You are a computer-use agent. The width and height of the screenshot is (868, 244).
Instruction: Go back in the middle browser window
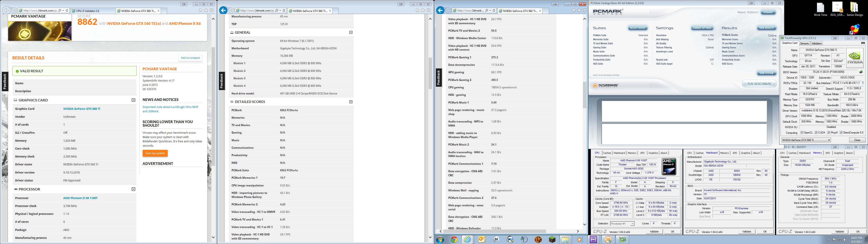point(223,10)
